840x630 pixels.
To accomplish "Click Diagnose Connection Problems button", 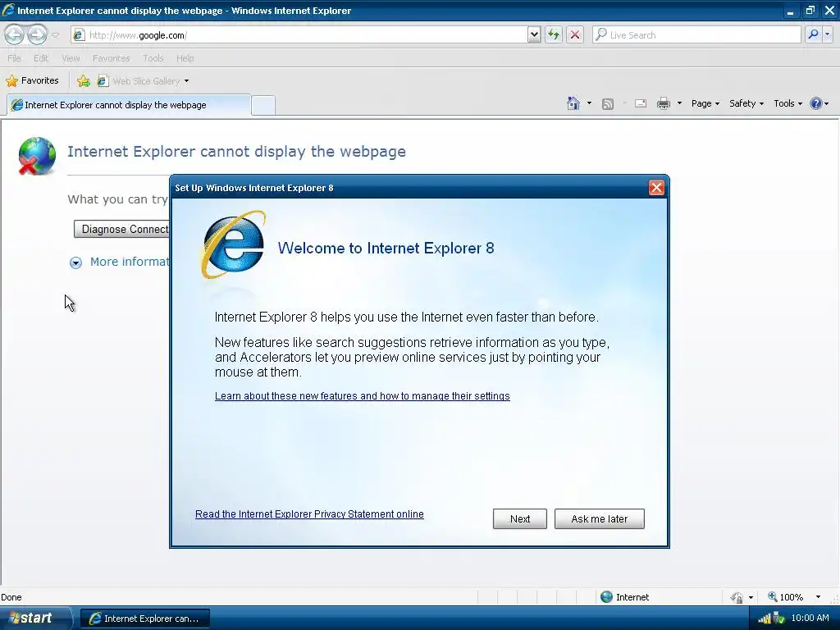I will (x=121, y=230).
